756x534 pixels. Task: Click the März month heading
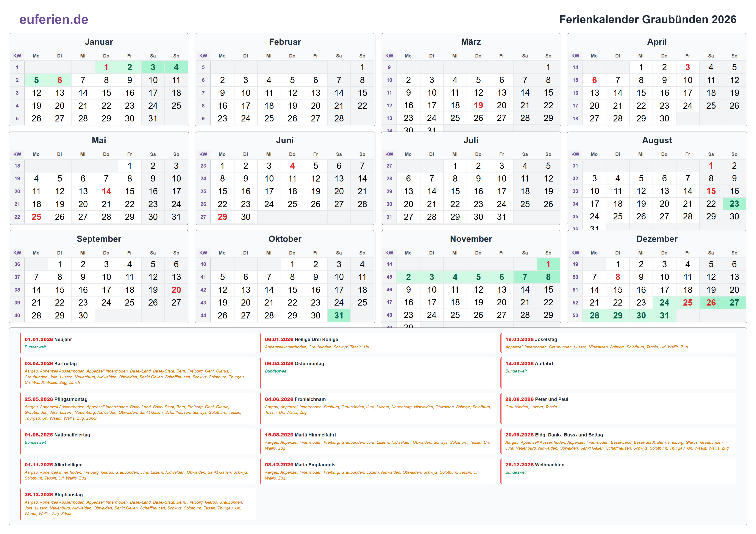pos(471,42)
